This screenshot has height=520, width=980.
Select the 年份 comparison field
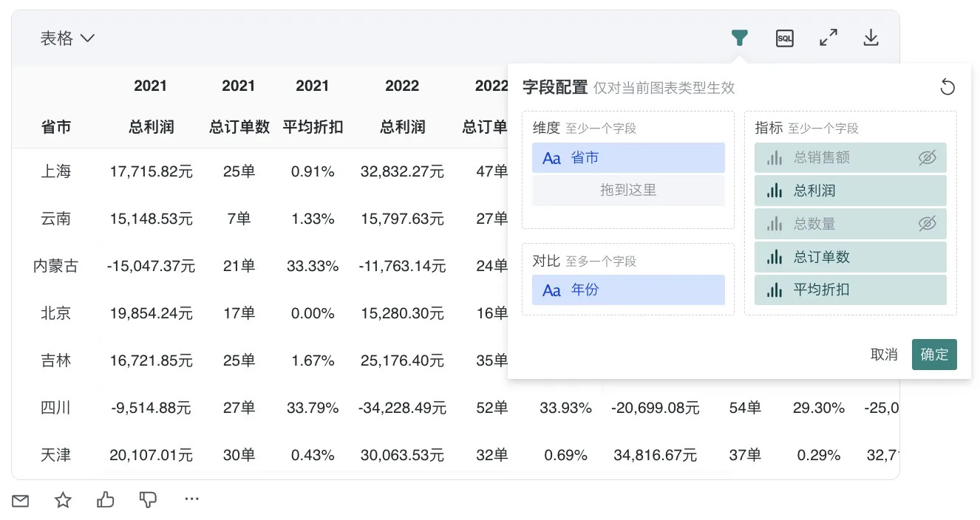[627, 290]
